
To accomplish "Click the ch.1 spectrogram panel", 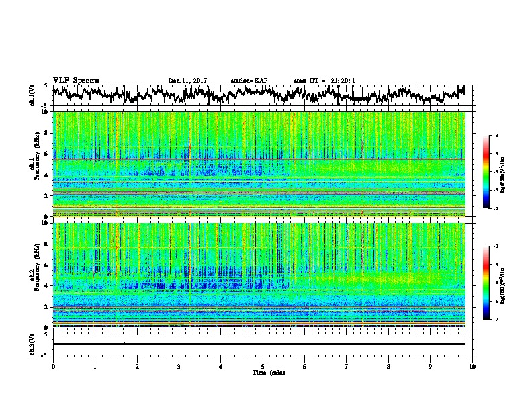I will coord(259,164).
